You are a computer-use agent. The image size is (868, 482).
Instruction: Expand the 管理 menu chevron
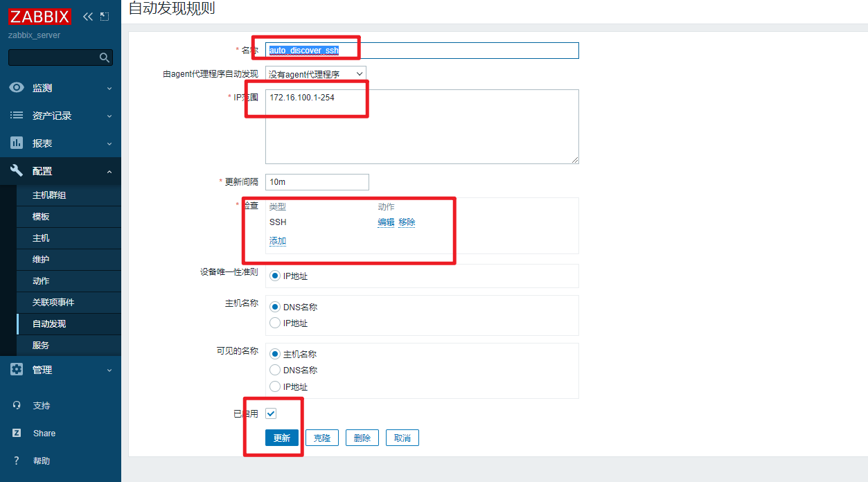(109, 371)
